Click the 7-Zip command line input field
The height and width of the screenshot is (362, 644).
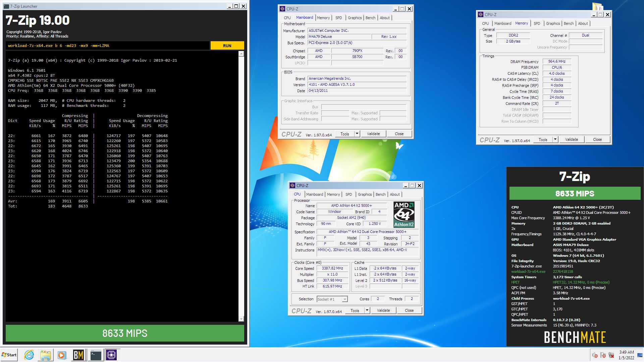pyautogui.click(x=107, y=46)
